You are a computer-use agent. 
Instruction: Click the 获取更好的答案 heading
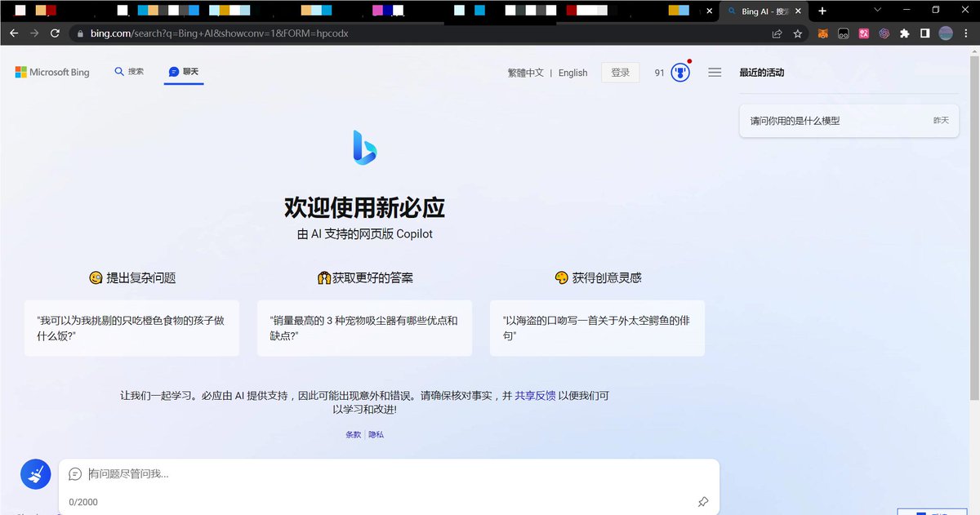(364, 277)
